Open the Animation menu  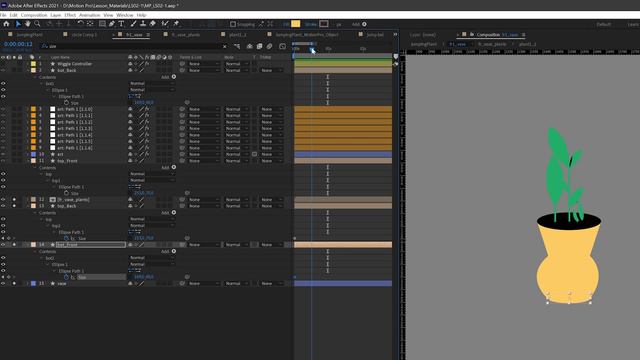[89, 15]
